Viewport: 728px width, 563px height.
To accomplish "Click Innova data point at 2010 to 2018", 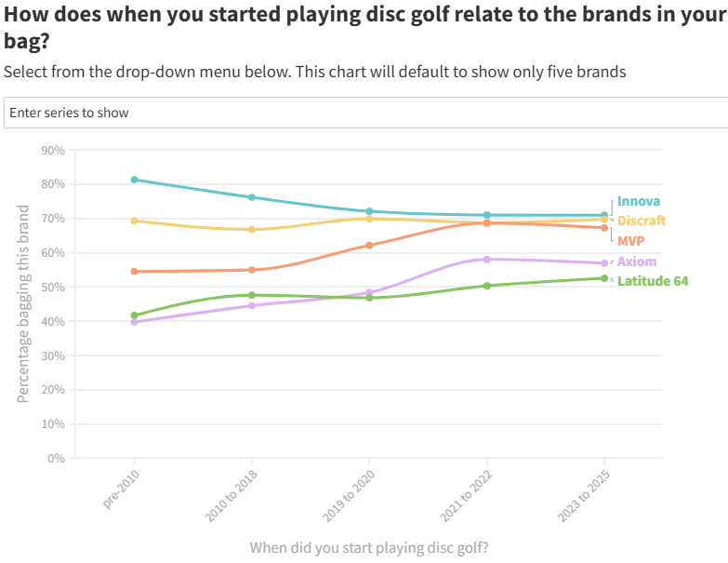I will 252,197.
